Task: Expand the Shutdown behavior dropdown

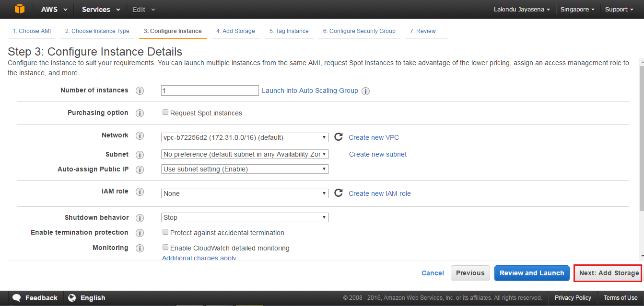Action: click(245, 217)
